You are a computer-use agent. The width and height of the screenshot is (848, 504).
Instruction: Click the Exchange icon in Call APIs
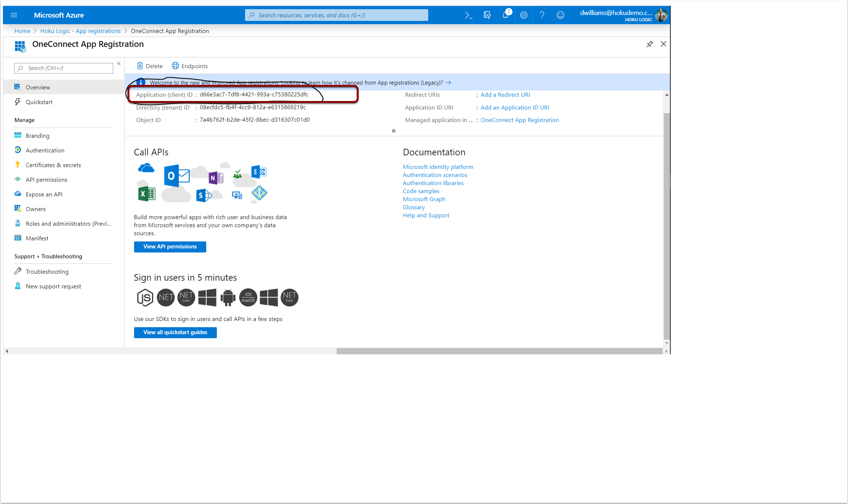[259, 172]
